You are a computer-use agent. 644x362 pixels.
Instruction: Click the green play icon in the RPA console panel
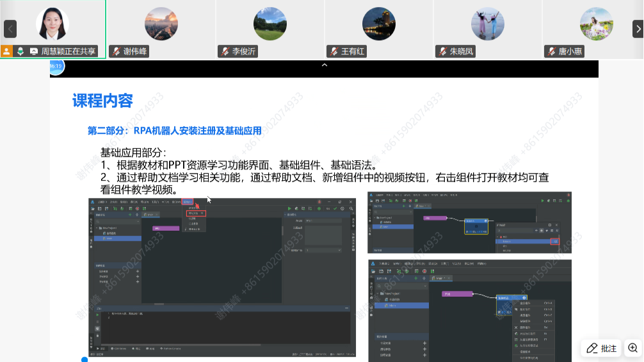pos(98,315)
